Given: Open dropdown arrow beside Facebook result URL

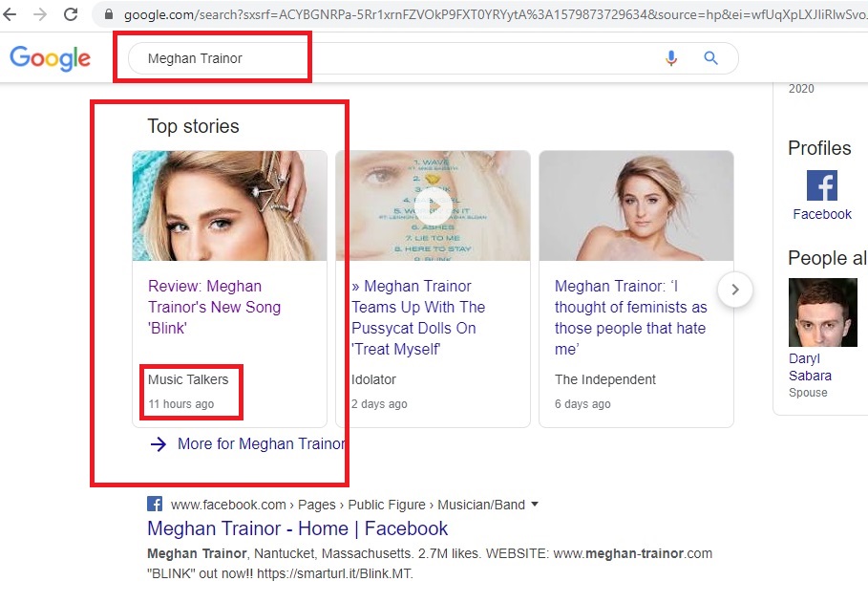Looking at the screenshot, I should (x=535, y=504).
